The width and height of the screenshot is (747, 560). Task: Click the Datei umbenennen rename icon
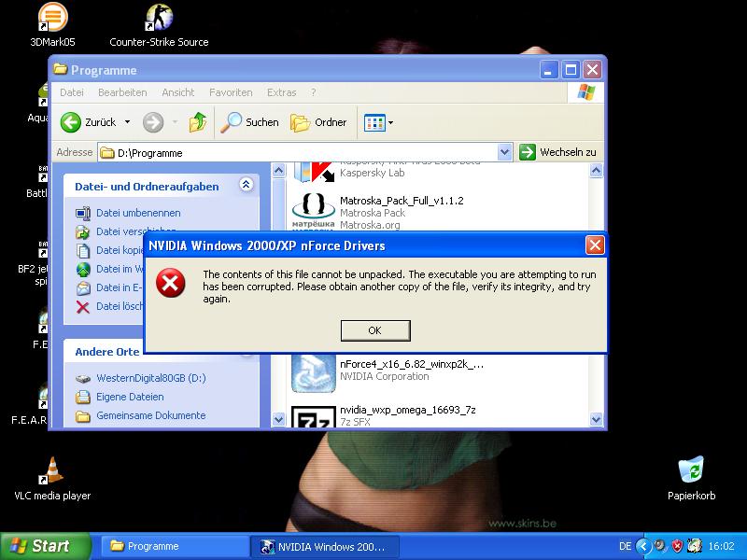[83, 214]
